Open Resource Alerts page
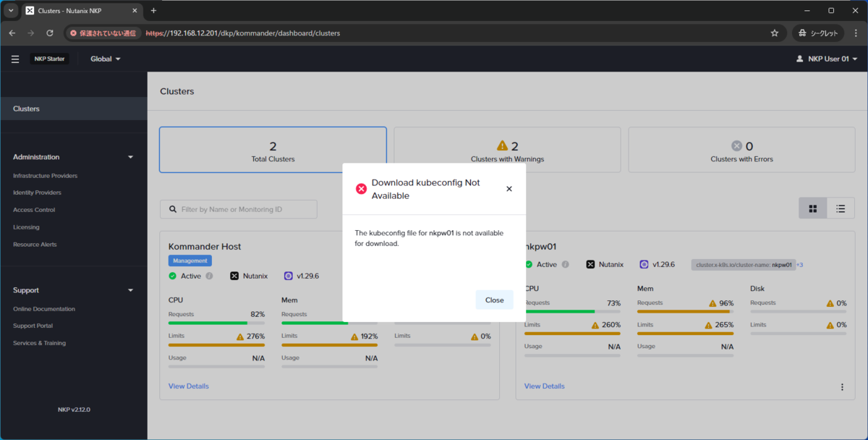The height and width of the screenshot is (440, 868). point(35,245)
